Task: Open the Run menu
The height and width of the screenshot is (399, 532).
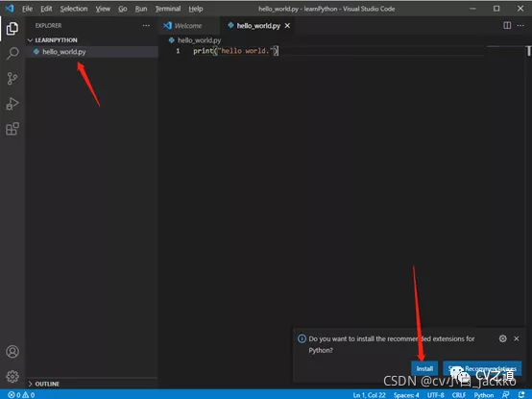Action: click(141, 9)
